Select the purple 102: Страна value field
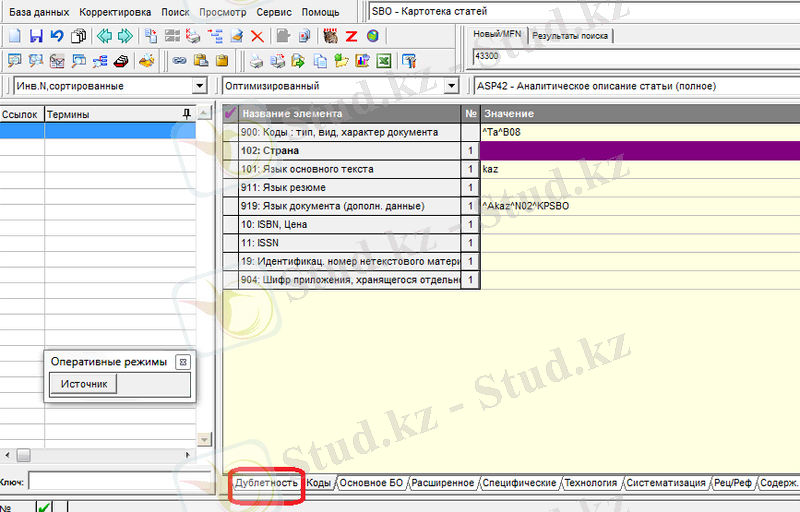The height and width of the screenshot is (512, 800). [x=640, y=151]
